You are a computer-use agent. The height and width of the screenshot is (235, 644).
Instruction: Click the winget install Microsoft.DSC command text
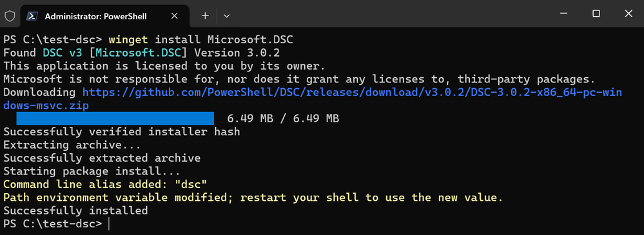(201, 40)
